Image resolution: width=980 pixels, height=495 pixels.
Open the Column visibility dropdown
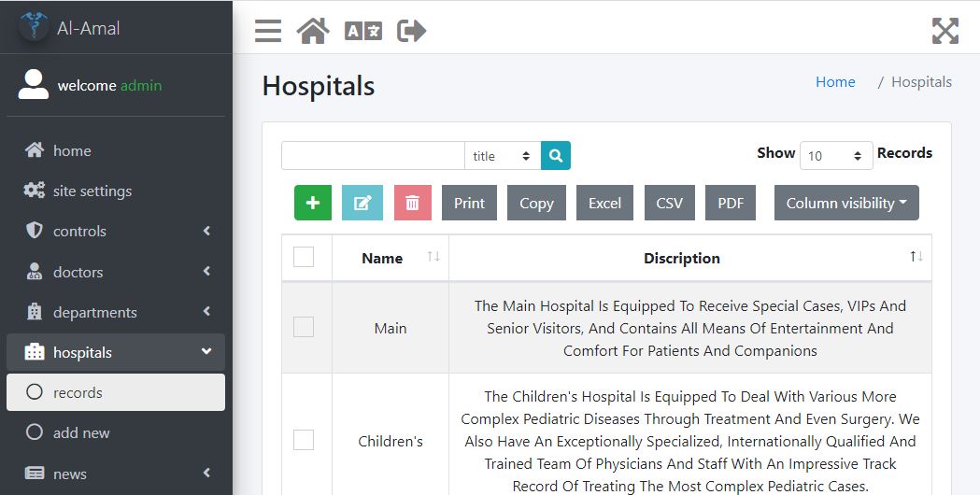coord(846,203)
